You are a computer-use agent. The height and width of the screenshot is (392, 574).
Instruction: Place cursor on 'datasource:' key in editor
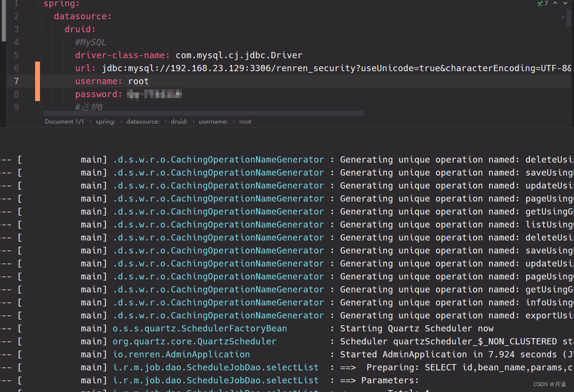pos(83,16)
